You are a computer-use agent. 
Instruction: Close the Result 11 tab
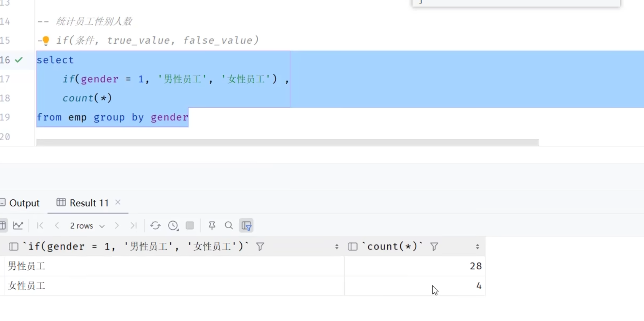click(118, 203)
